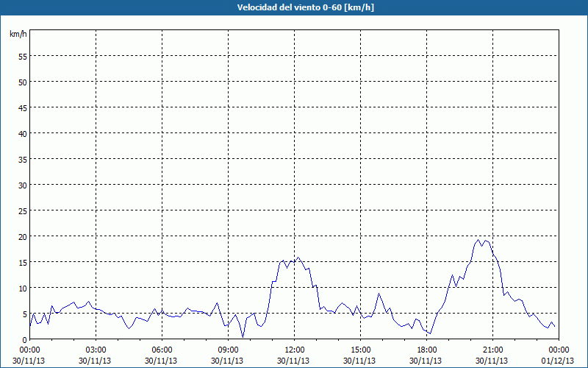This screenshot has width=588, height=368.
Task: Select the 09:00 time label
Action: (x=228, y=350)
